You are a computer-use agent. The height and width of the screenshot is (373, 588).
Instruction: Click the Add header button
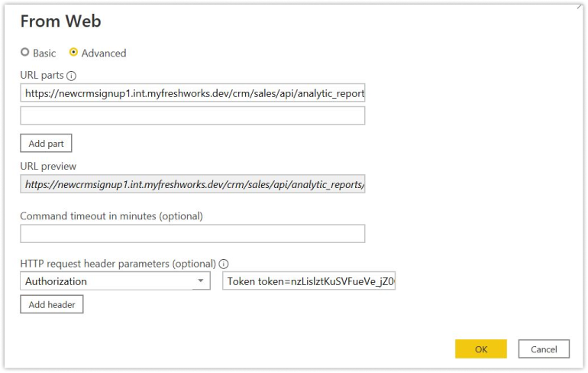52,304
